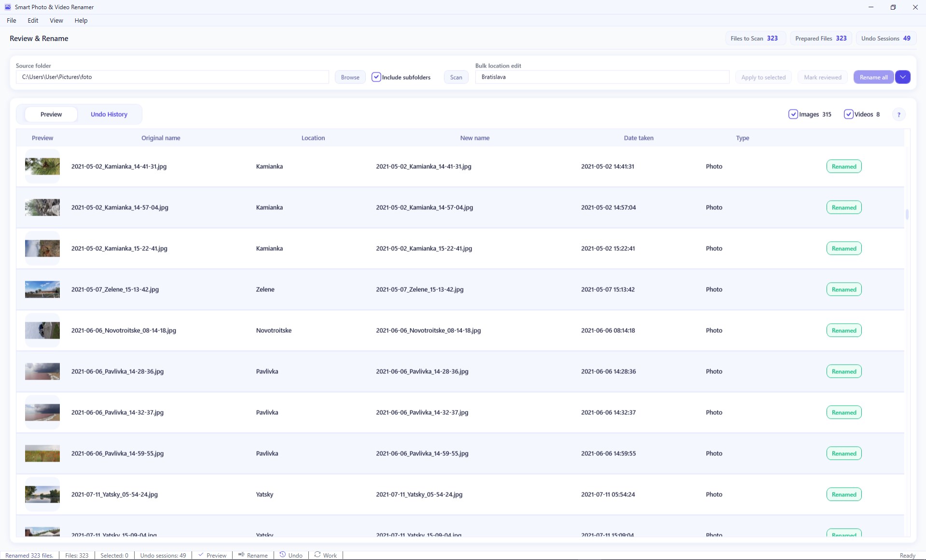Click the Work refresh icon in status bar
This screenshot has width=926, height=560.
(x=318, y=555)
